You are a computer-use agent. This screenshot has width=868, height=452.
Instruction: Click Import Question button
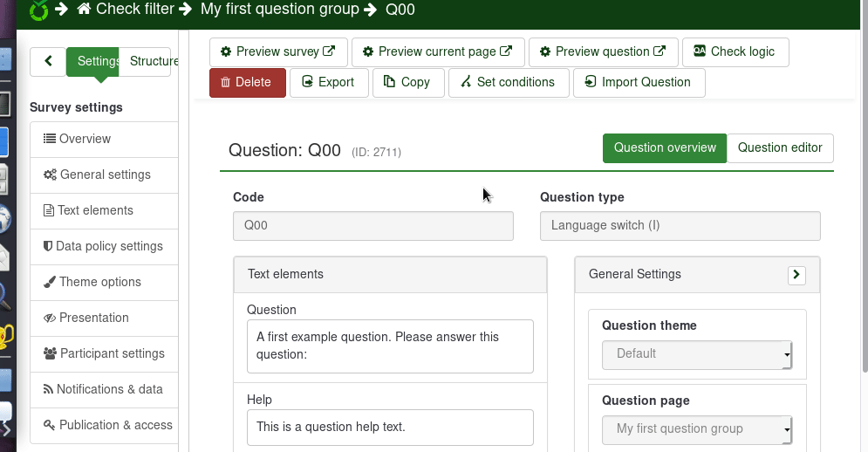click(x=639, y=82)
